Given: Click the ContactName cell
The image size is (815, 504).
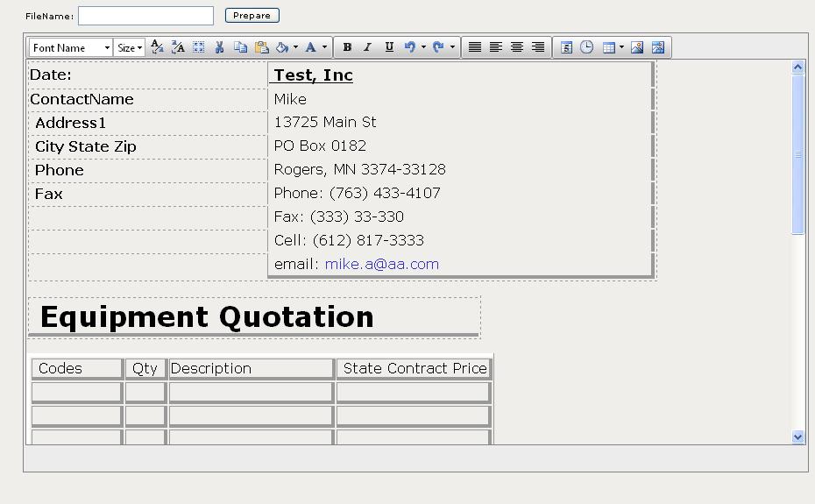Looking at the screenshot, I should tap(148, 100).
